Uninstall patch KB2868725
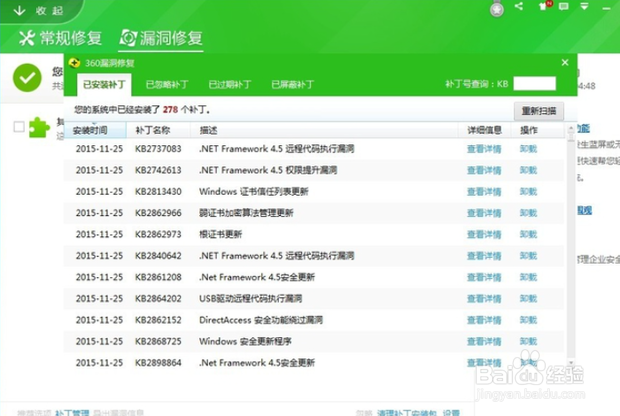This screenshot has height=416, width=620. pyautogui.click(x=528, y=341)
